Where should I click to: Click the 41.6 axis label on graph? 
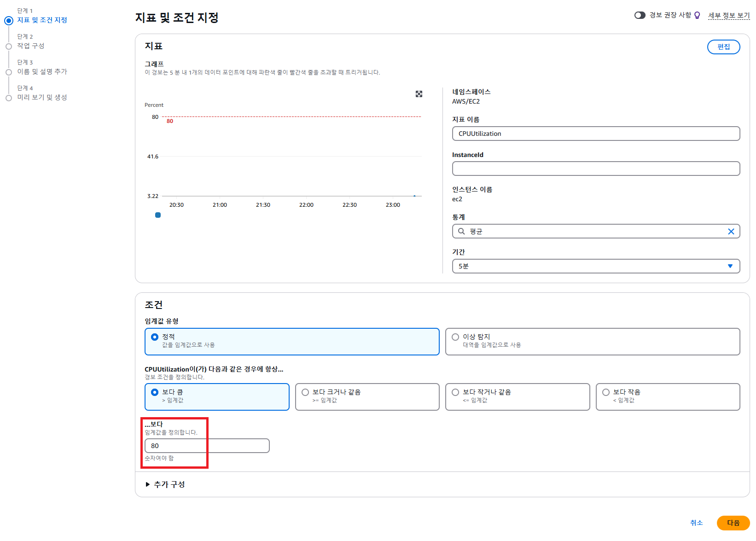click(x=153, y=157)
